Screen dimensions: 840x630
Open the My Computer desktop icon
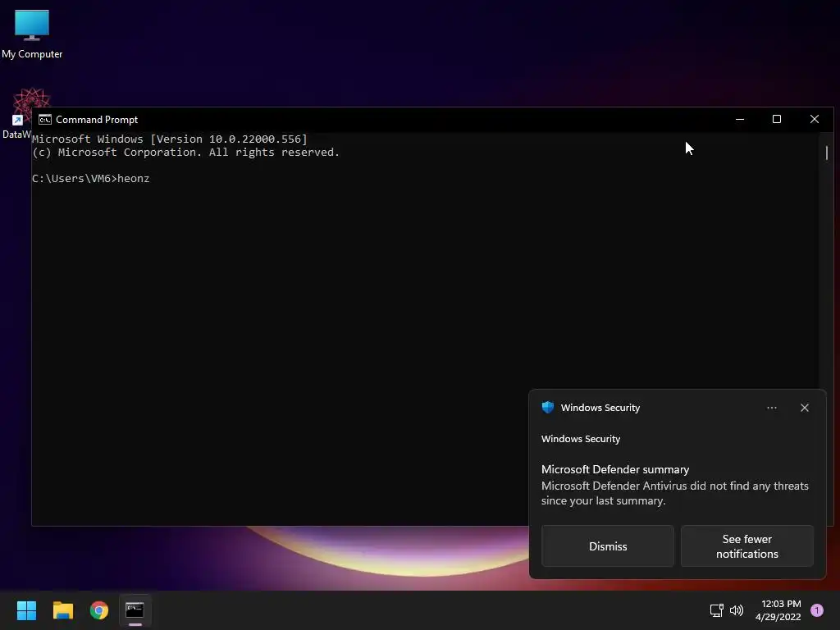click(32, 33)
